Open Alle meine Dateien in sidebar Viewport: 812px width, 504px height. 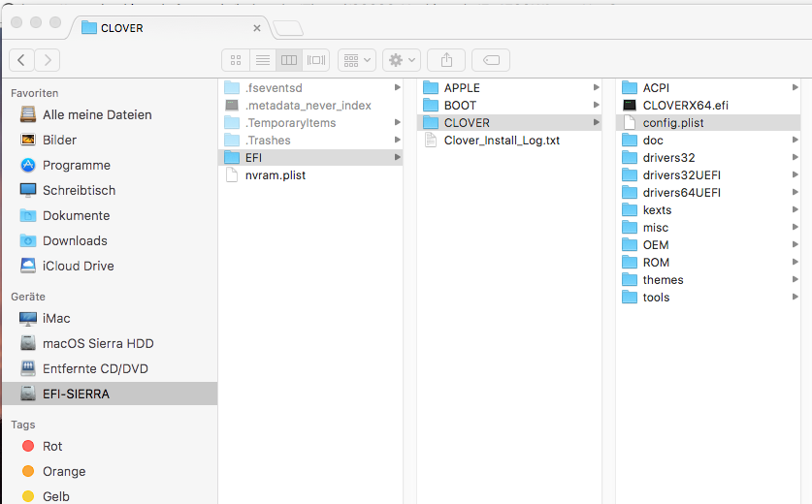pyautogui.click(x=109, y=114)
